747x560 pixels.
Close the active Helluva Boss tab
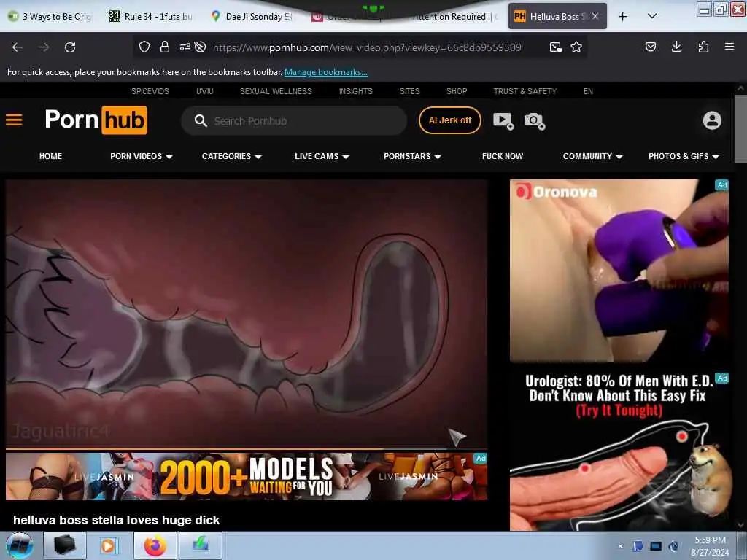click(595, 16)
